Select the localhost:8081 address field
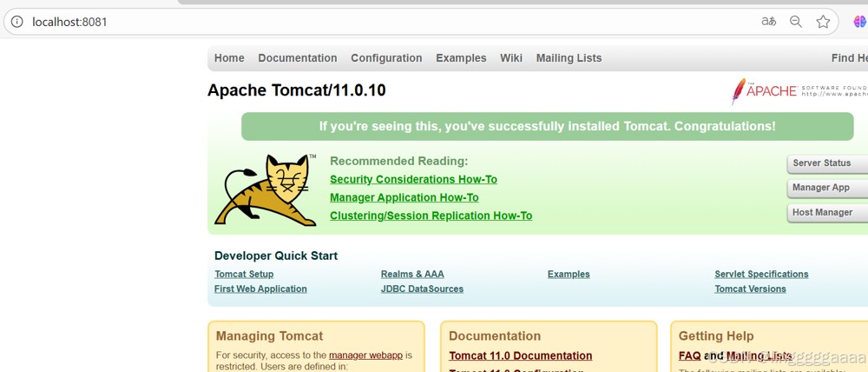The height and width of the screenshot is (372, 868). click(x=387, y=23)
